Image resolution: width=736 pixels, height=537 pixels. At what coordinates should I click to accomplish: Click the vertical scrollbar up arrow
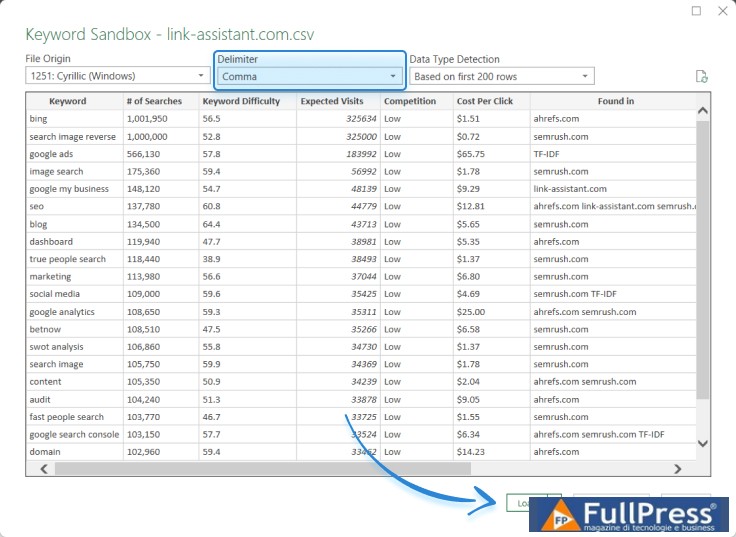pyautogui.click(x=702, y=111)
